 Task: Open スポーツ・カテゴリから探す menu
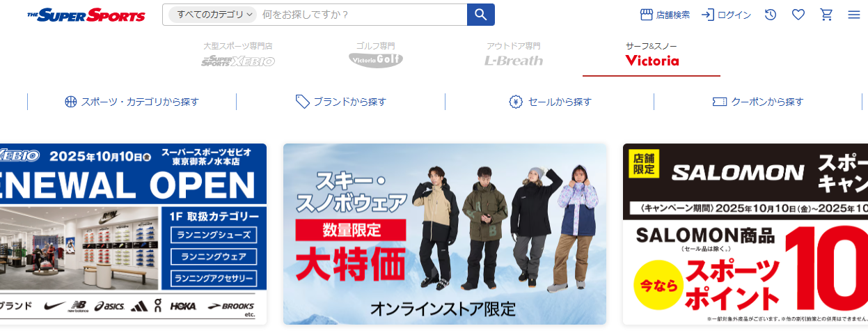(x=132, y=102)
